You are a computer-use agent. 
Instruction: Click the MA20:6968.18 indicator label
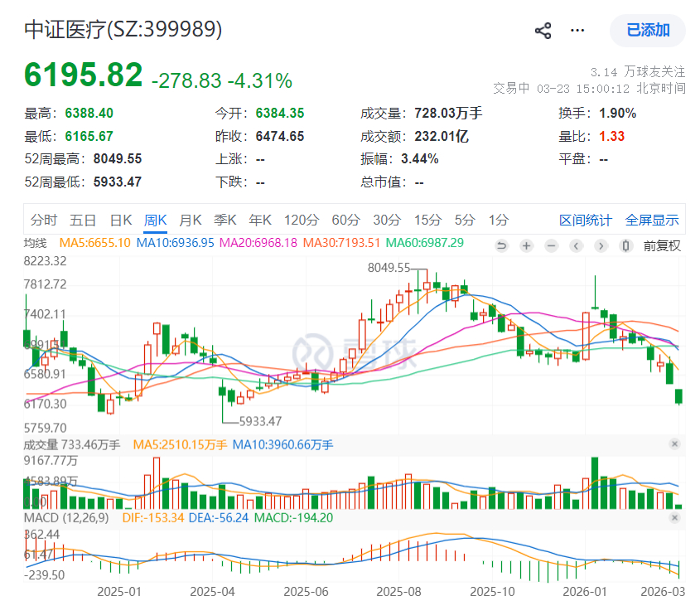[258, 243]
